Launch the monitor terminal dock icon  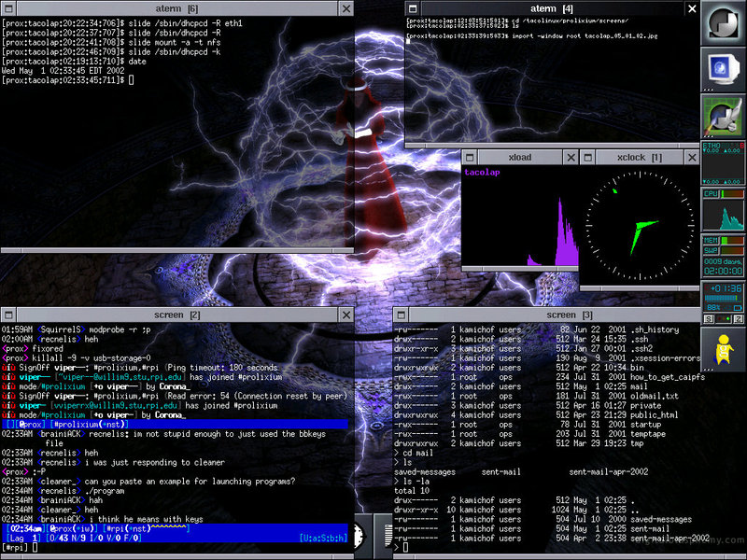[x=723, y=69]
